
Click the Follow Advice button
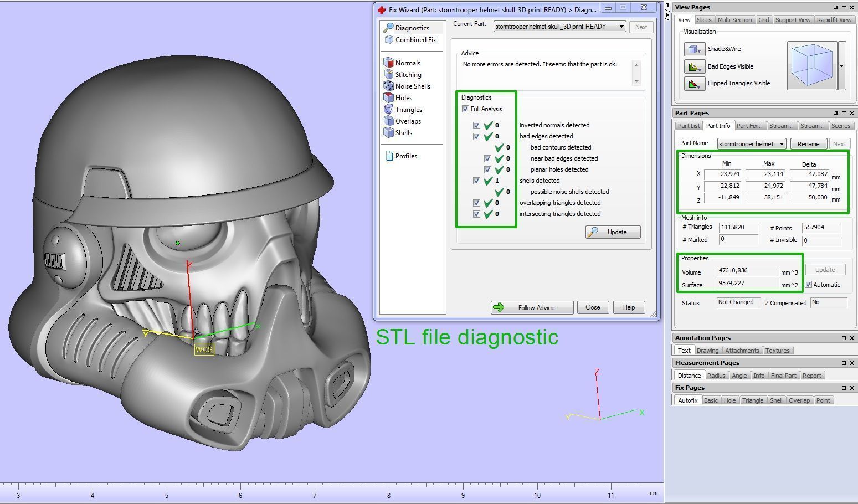pos(532,307)
